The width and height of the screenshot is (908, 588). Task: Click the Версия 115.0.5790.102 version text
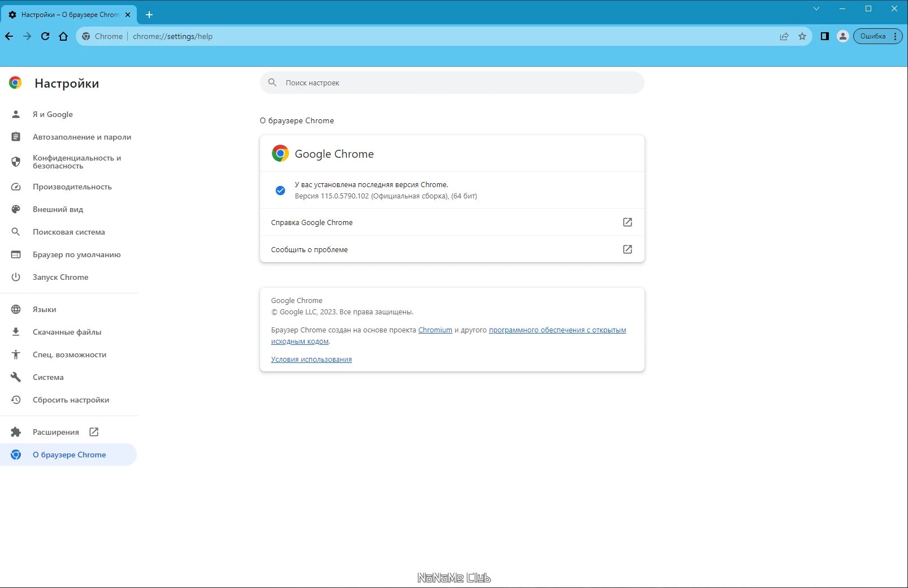[386, 196]
